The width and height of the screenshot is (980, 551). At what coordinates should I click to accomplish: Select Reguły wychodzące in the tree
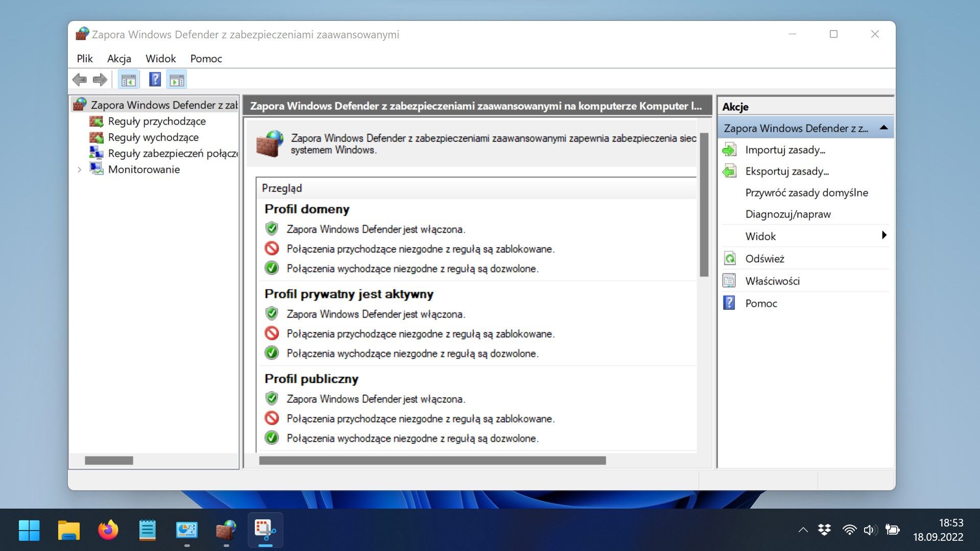[x=153, y=137]
